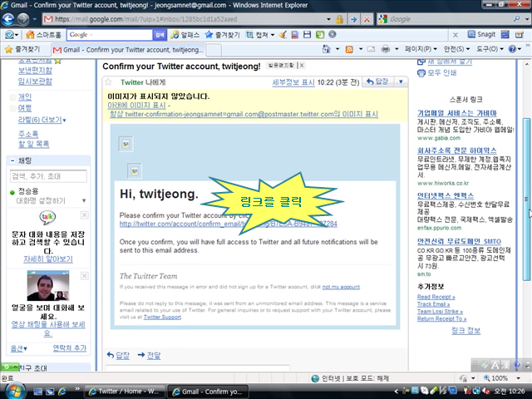Switch to Twitter / Home taskbar window
The height and width of the screenshot is (399, 532).
(124, 392)
